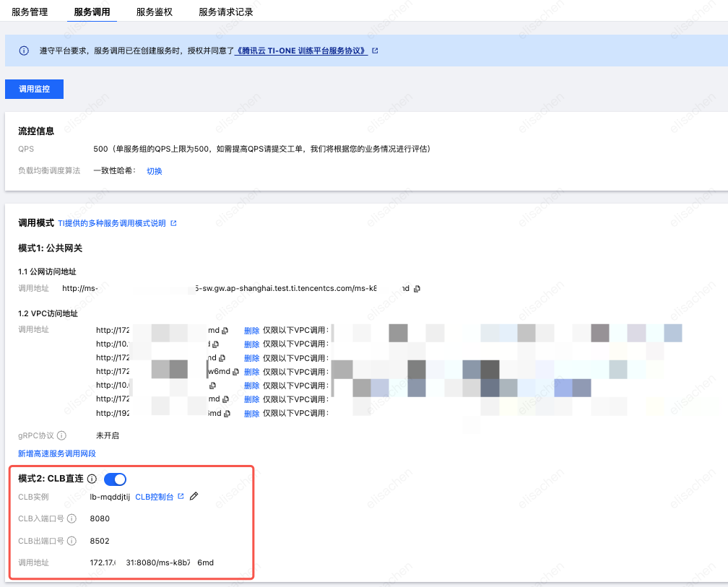This screenshot has width=728, height=587.
Task: Open TI提供的多种服务调用模式说明 link
Action: [112, 223]
